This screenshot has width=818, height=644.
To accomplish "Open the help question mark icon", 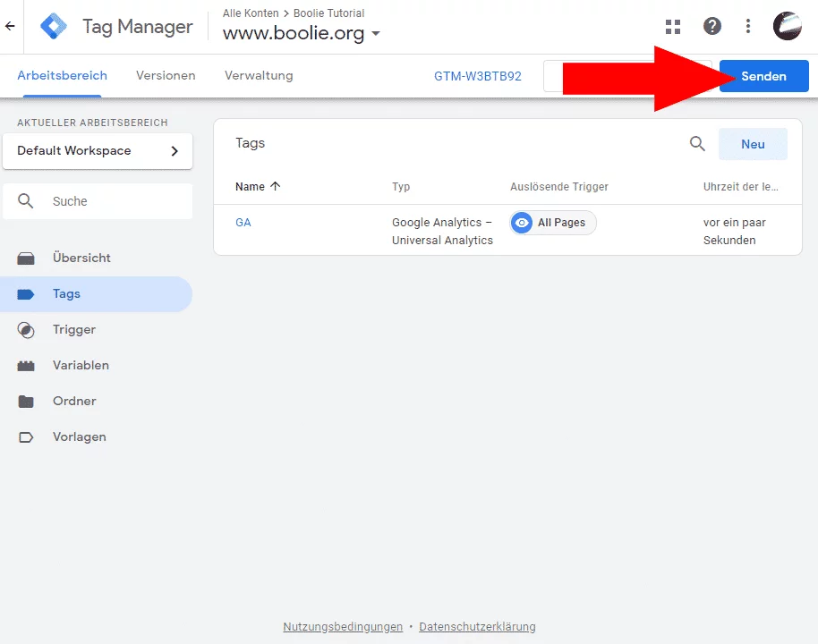I will coord(712,26).
